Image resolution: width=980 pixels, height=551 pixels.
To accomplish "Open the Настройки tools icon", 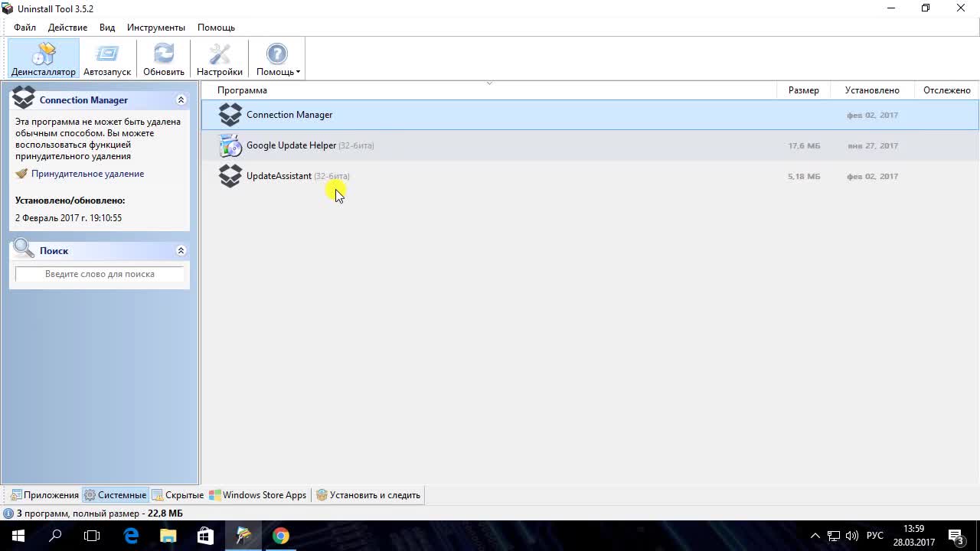I will point(220,54).
